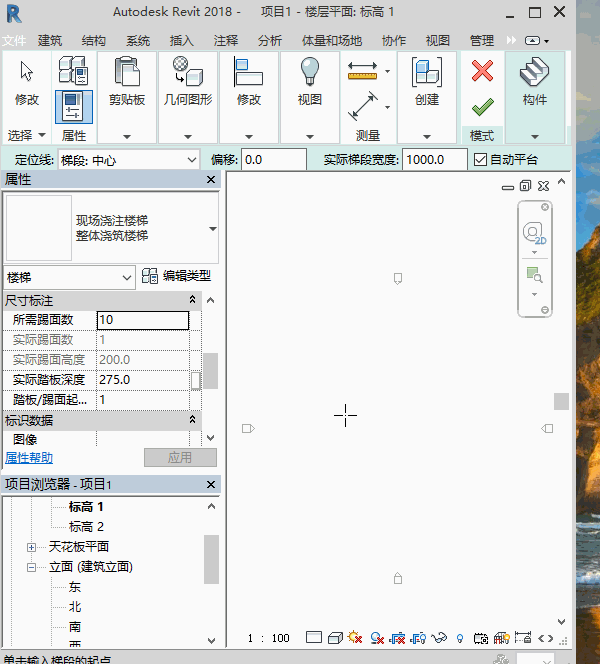Click the green checkmark Finish Edit Mode icon
Image resolution: width=600 pixels, height=664 pixels.
[x=482, y=105]
